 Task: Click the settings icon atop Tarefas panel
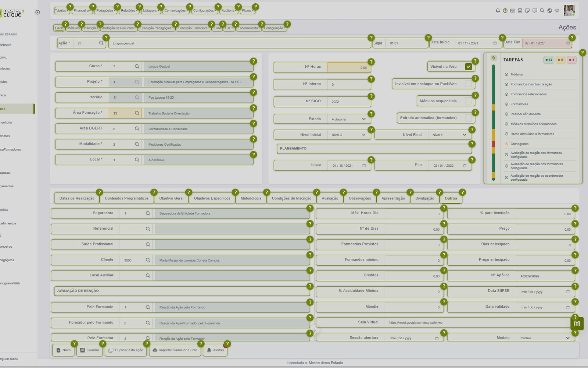tap(494, 58)
